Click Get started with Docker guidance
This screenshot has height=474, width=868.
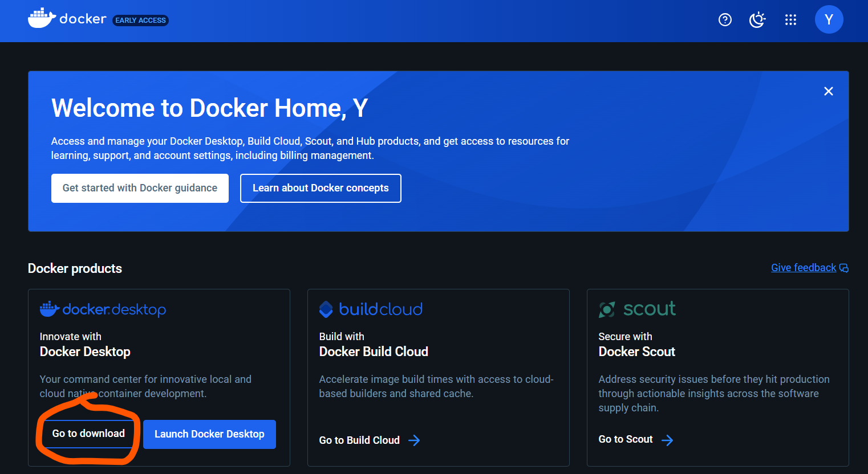(x=140, y=188)
